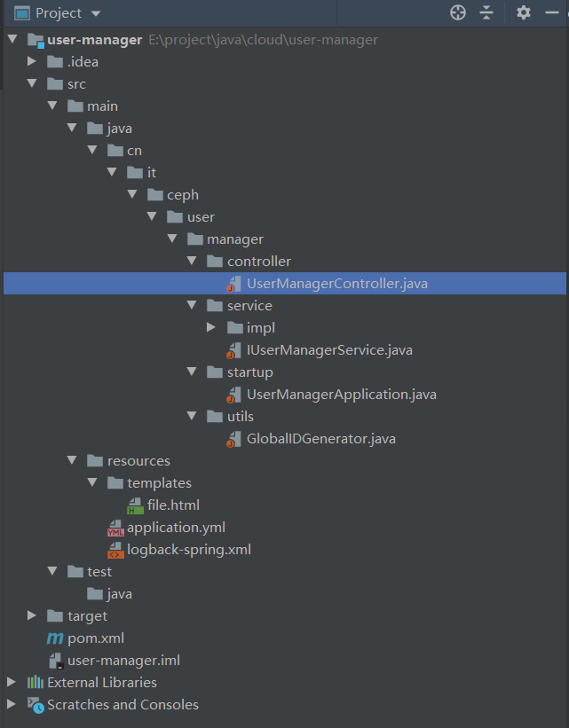
Task: Hide the Project panel with minus icon
Action: coord(552,13)
